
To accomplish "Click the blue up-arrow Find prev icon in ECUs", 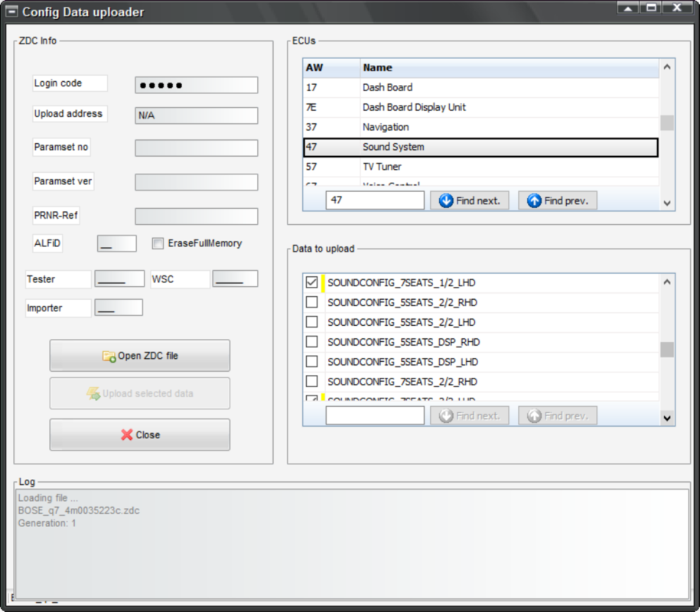I will [534, 200].
